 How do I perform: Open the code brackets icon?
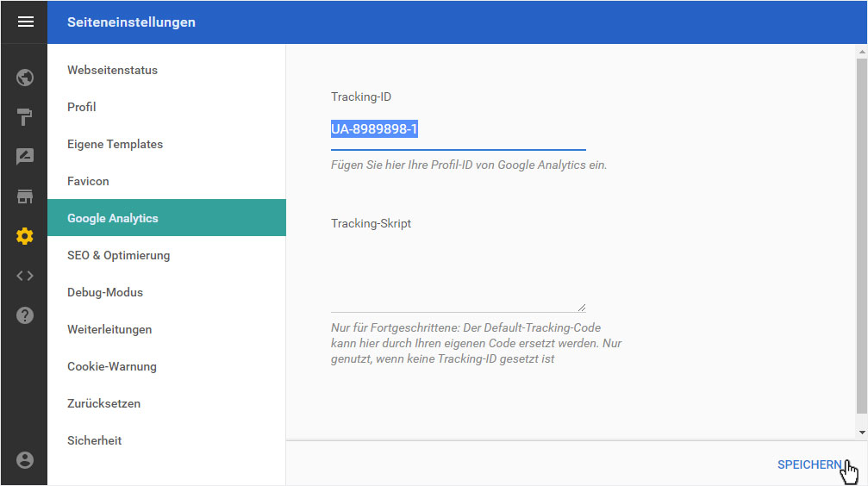coord(25,276)
